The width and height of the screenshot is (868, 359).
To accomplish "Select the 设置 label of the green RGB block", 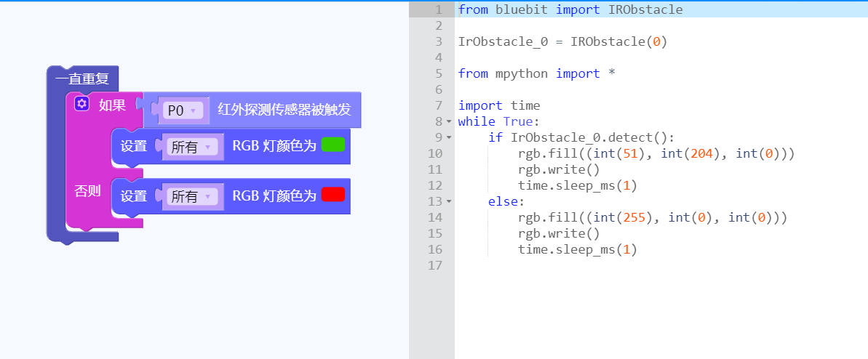I will tap(133, 146).
